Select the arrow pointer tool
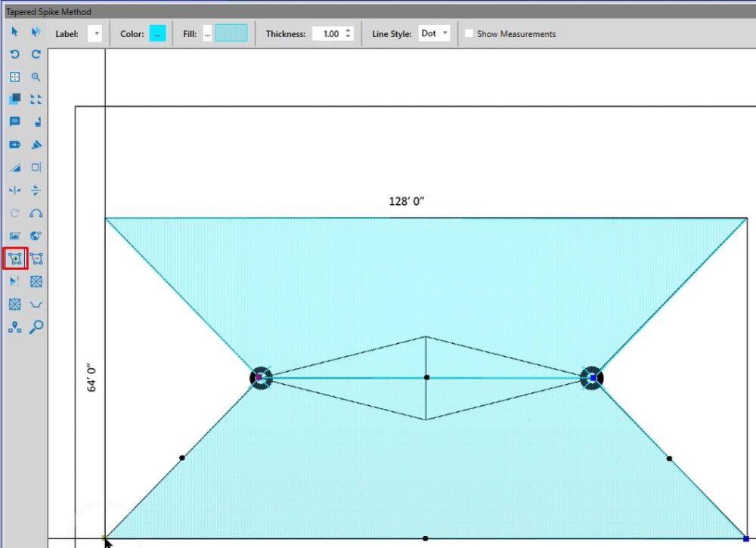Viewport: 756px width, 548px height. point(14,32)
